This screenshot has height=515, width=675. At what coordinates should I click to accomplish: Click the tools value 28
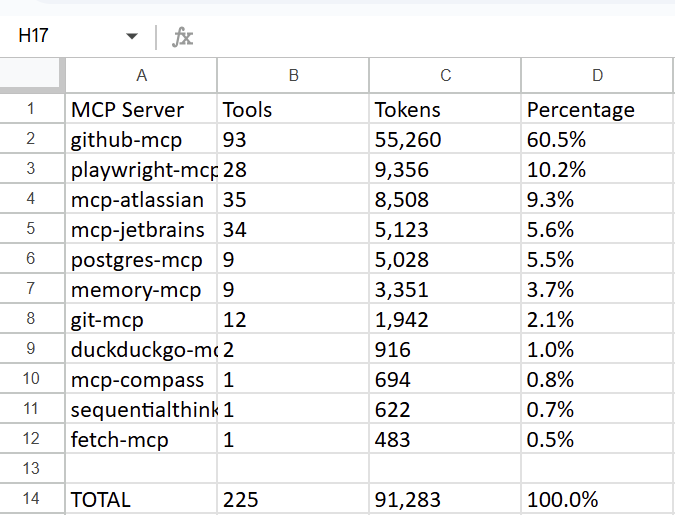click(293, 169)
